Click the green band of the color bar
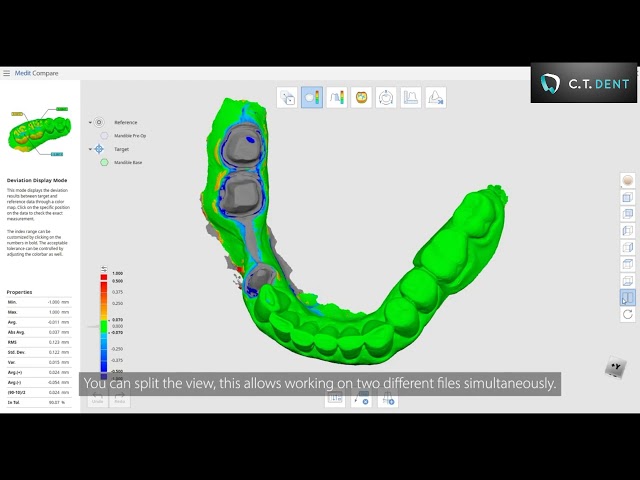This screenshot has width=640, height=480. [x=104, y=327]
